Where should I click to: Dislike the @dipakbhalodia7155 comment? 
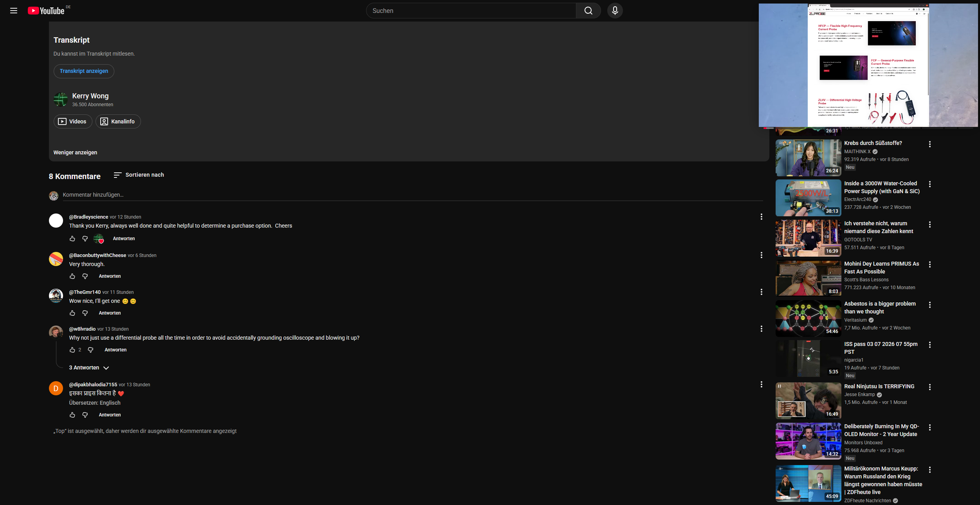(x=85, y=415)
